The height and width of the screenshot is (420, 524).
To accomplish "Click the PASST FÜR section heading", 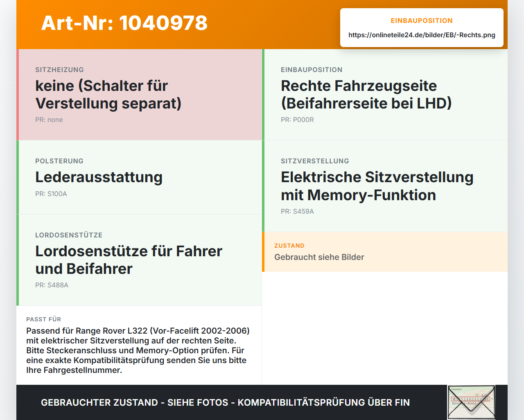I will pyautogui.click(x=43, y=319).
